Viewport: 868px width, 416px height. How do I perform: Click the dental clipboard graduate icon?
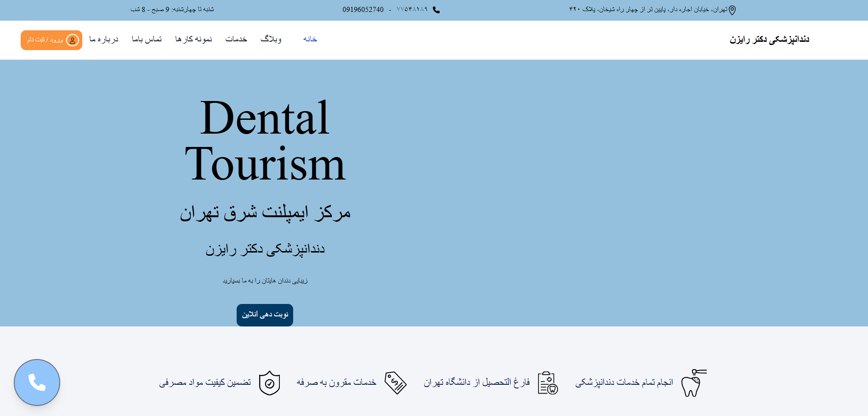pos(548,383)
